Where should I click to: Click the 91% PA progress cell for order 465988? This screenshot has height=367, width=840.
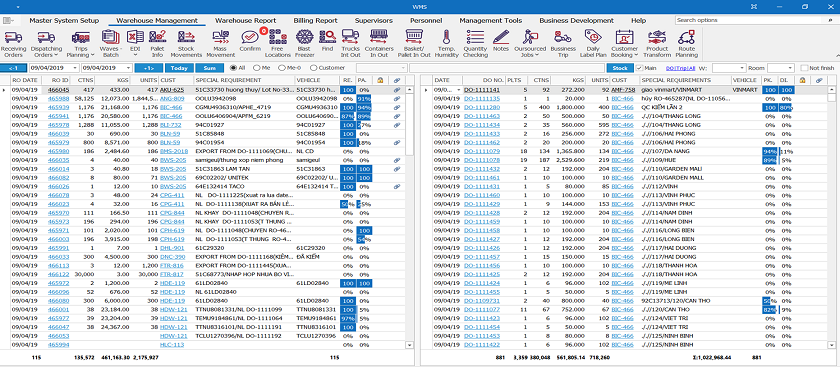(364, 99)
